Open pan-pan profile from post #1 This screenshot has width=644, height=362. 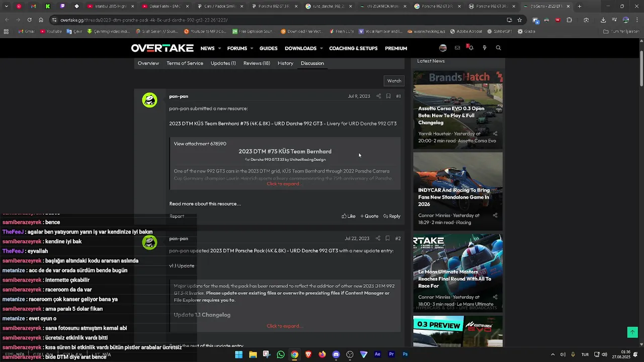[x=179, y=97]
